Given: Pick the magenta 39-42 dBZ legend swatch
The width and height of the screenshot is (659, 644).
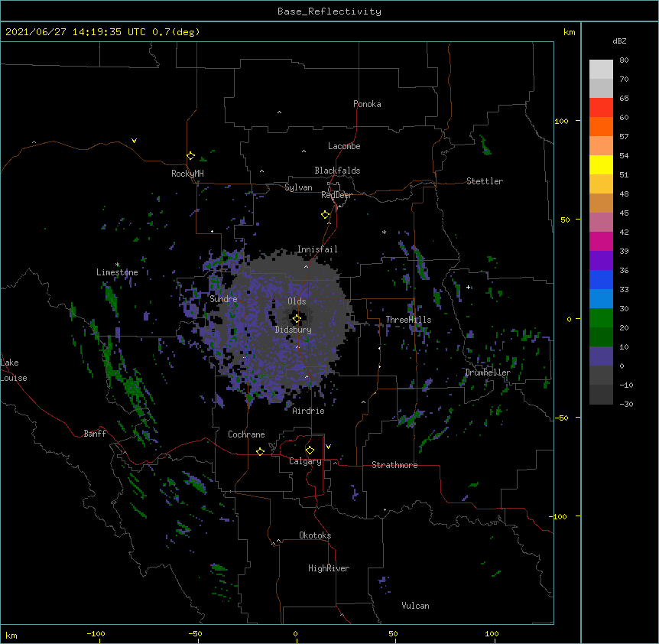Looking at the screenshot, I should (x=601, y=241).
